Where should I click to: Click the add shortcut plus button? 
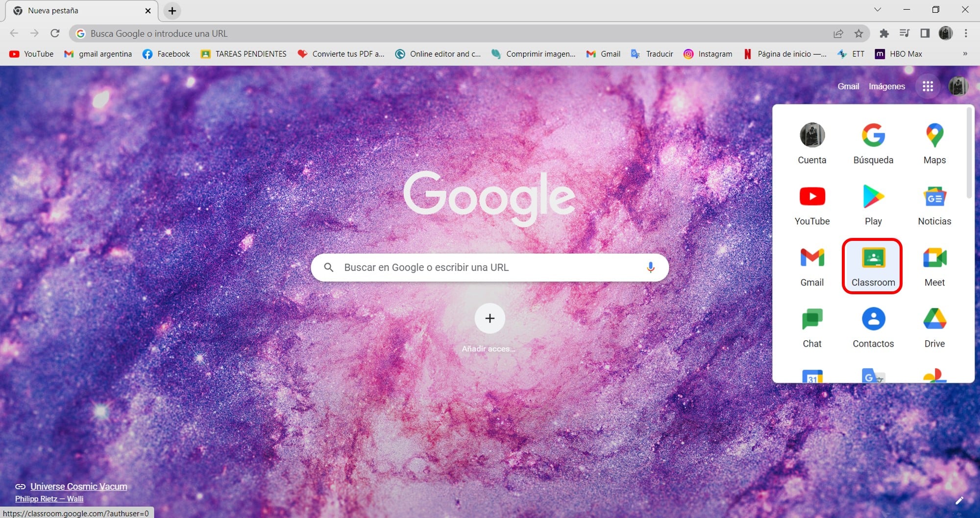[x=490, y=318]
